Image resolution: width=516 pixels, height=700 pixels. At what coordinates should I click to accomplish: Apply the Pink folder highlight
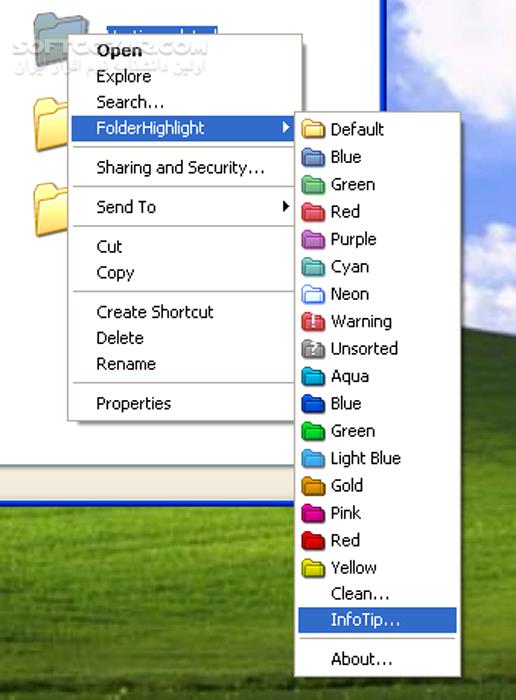313,512
